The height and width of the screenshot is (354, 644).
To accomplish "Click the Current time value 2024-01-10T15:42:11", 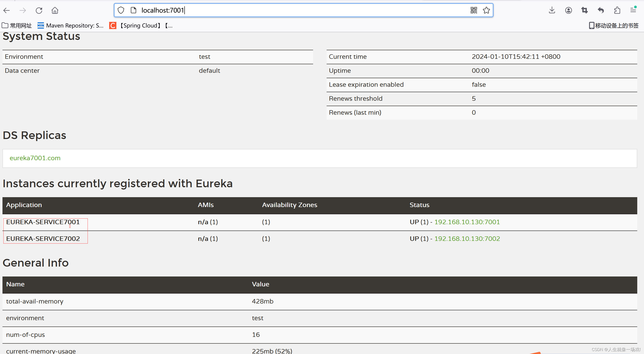I will [x=516, y=57].
